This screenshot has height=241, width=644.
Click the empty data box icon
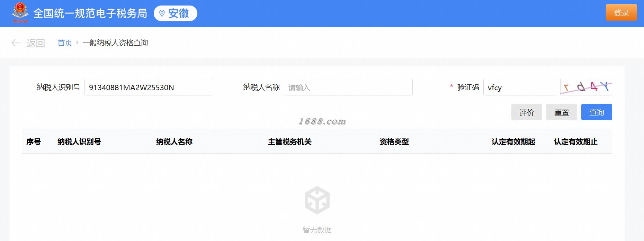click(317, 200)
